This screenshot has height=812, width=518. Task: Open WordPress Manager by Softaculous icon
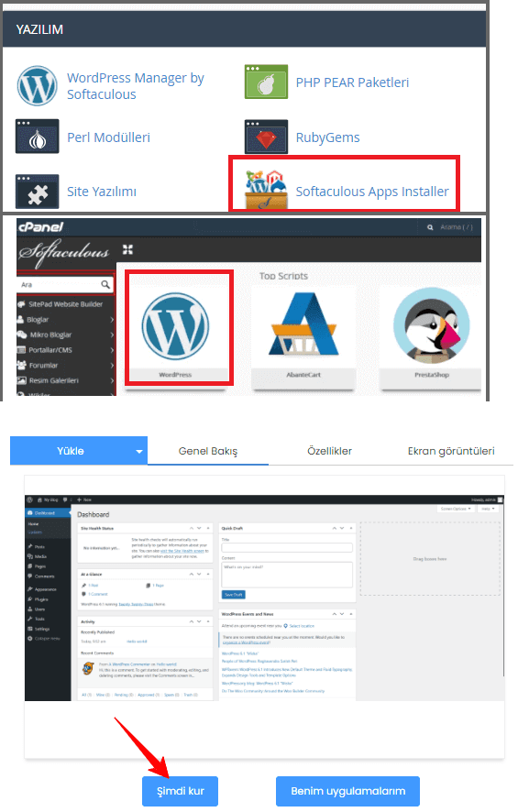click(37, 85)
